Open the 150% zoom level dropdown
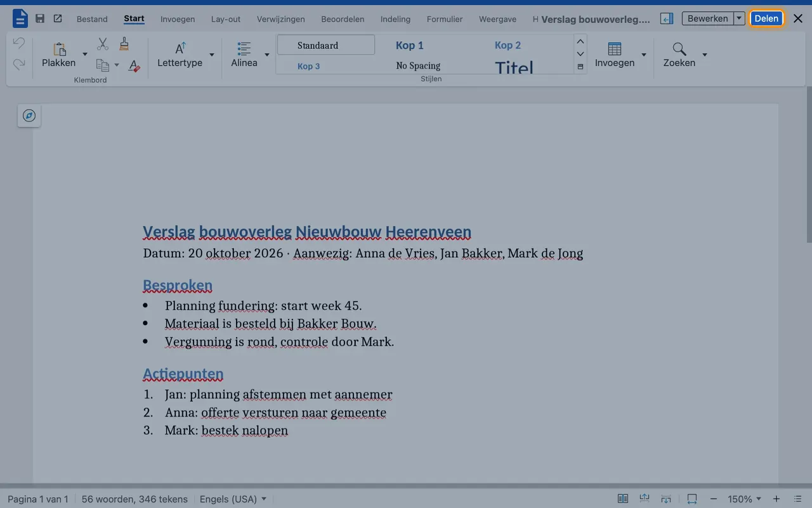812x508 pixels. click(x=745, y=499)
